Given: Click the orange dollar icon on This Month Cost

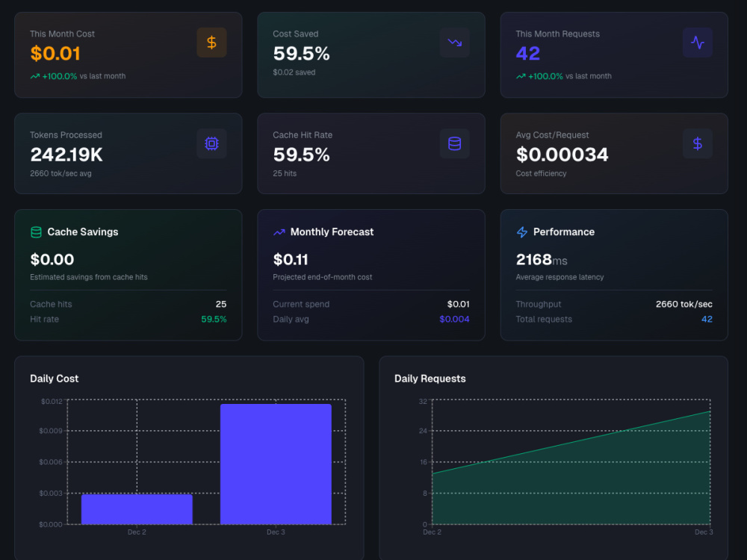Looking at the screenshot, I should click(211, 43).
